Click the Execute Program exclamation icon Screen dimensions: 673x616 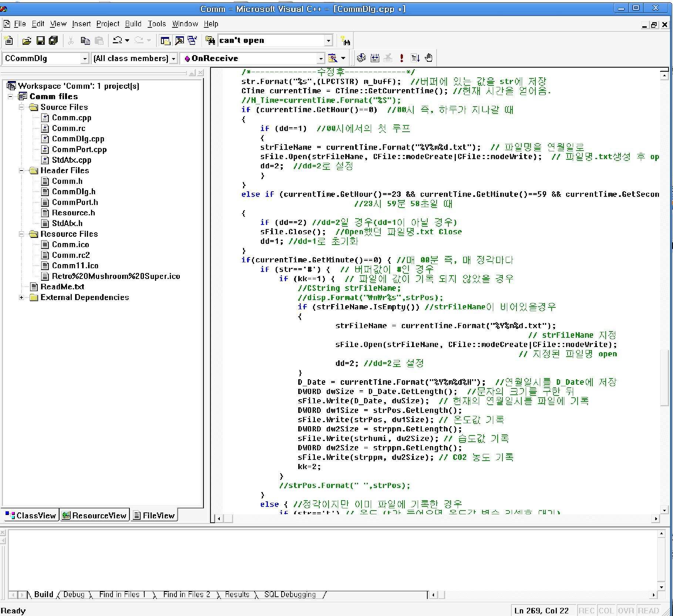(401, 58)
